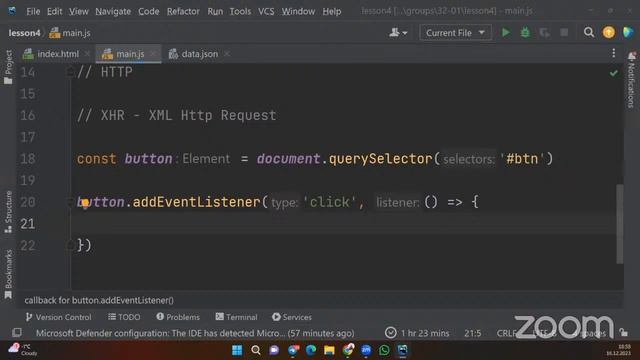Click the lesson4 breadcrumb in navigation bar
Screen dimensions: 640x360
(24, 33)
